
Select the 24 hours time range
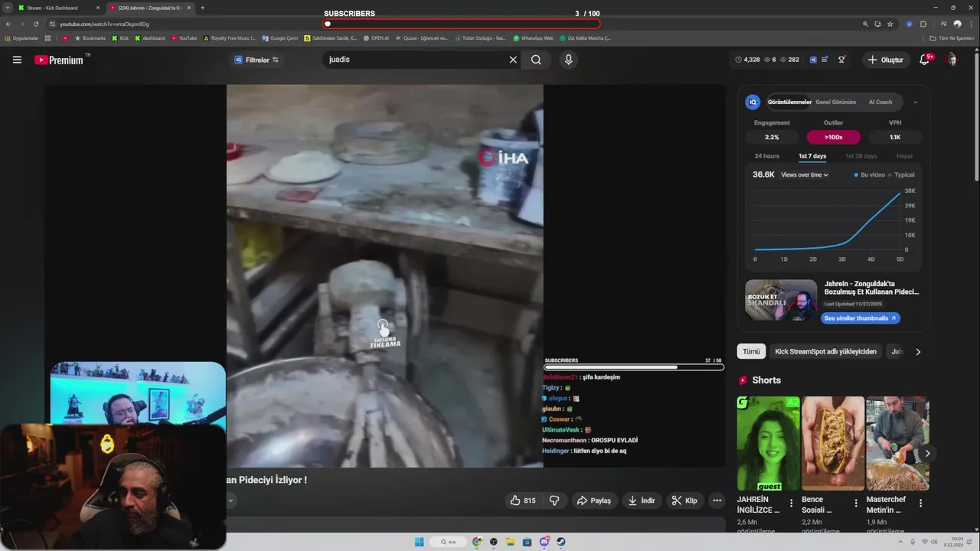pos(767,156)
